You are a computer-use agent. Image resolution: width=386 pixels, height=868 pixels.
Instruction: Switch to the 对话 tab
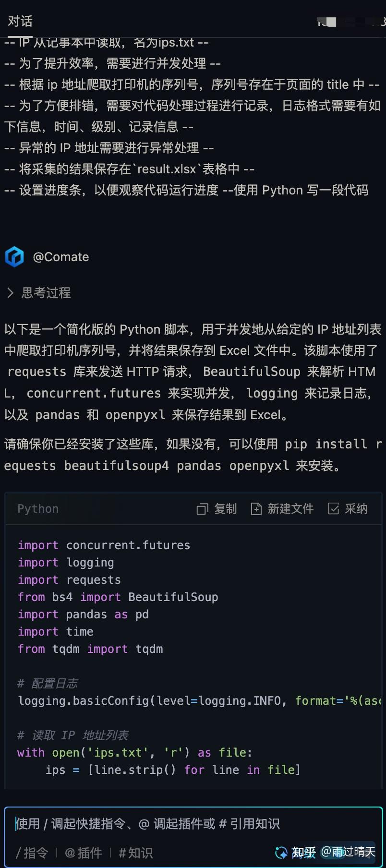click(20, 21)
